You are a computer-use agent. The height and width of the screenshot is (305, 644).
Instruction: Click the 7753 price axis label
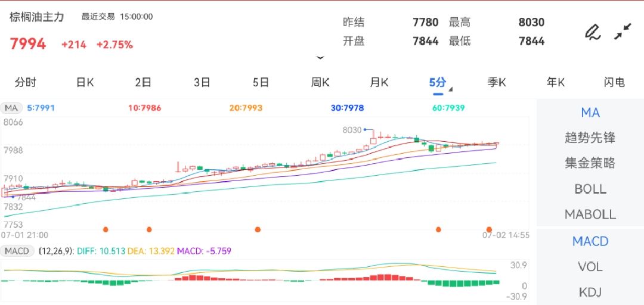coord(13,225)
